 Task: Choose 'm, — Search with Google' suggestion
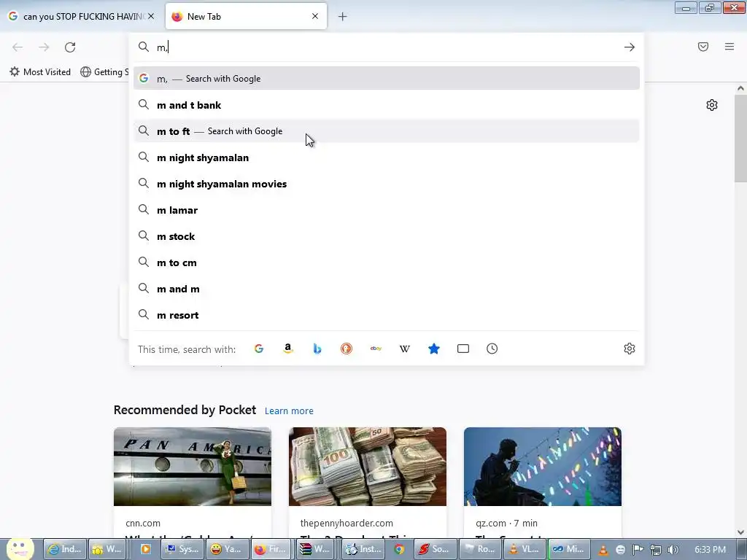pos(387,79)
